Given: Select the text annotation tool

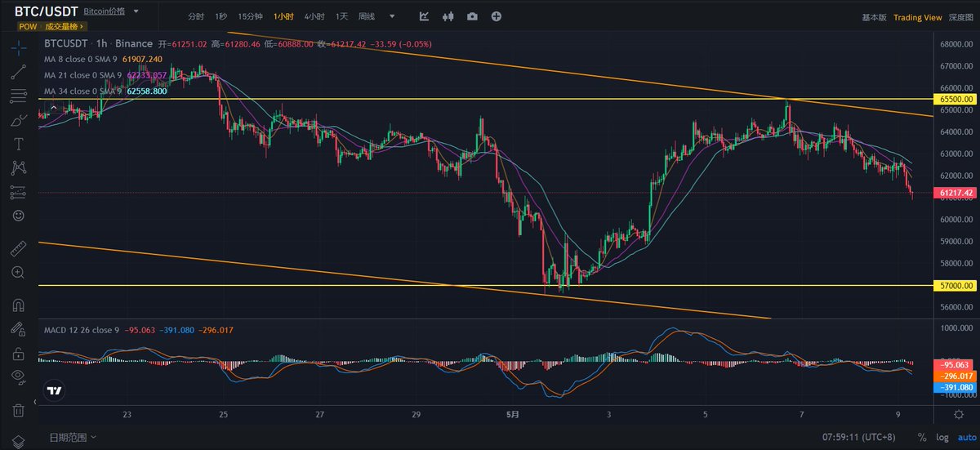Looking at the screenshot, I should [18, 145].
